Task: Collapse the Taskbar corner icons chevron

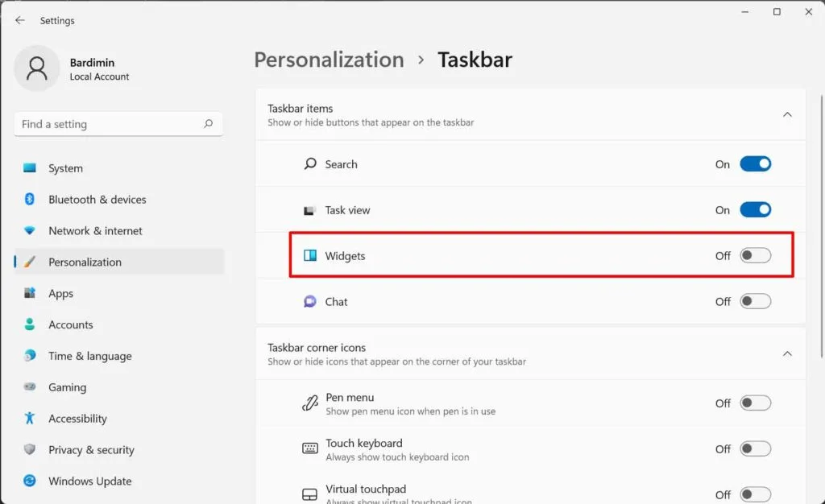Action: point(787,353)
